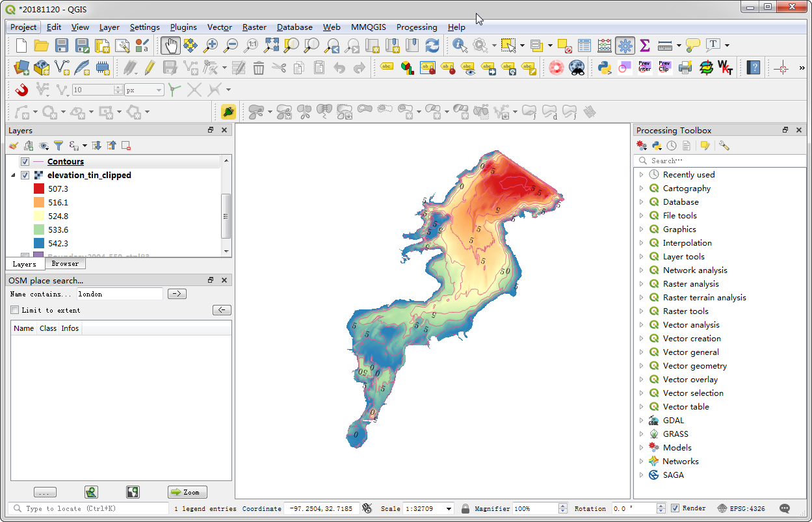Click the WKT plugin icon
Screen dimensions: 812x522
click(x=725, y=67)
